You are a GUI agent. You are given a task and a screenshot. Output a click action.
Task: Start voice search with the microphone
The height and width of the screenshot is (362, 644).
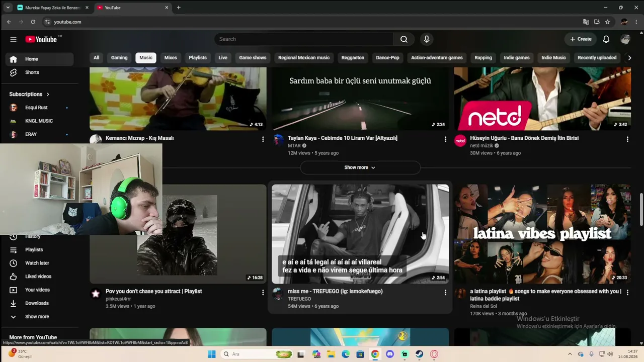pos(427,39)
